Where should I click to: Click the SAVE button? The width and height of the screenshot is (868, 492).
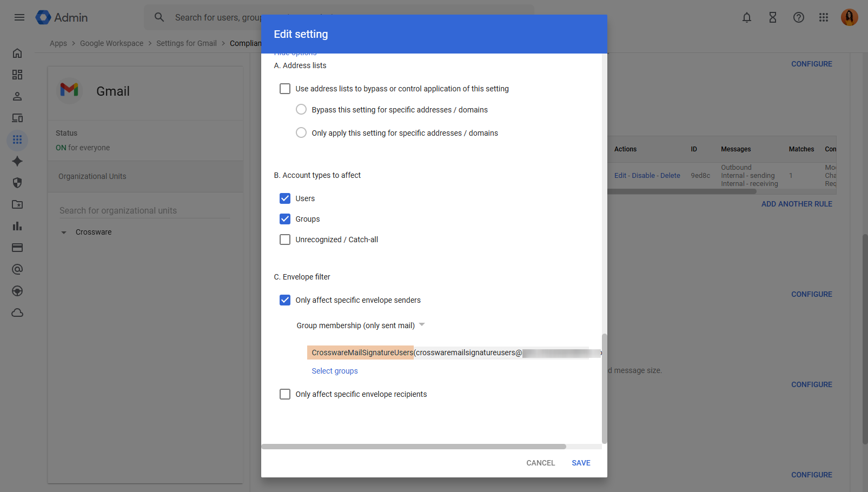click(x=581, y=463)
